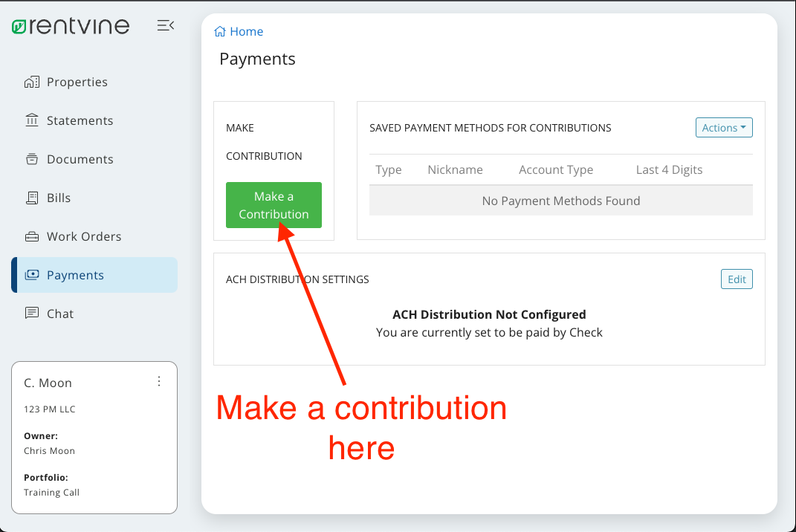
Task: Select Documents from the sidebar
Action: (x=80, y=159)
